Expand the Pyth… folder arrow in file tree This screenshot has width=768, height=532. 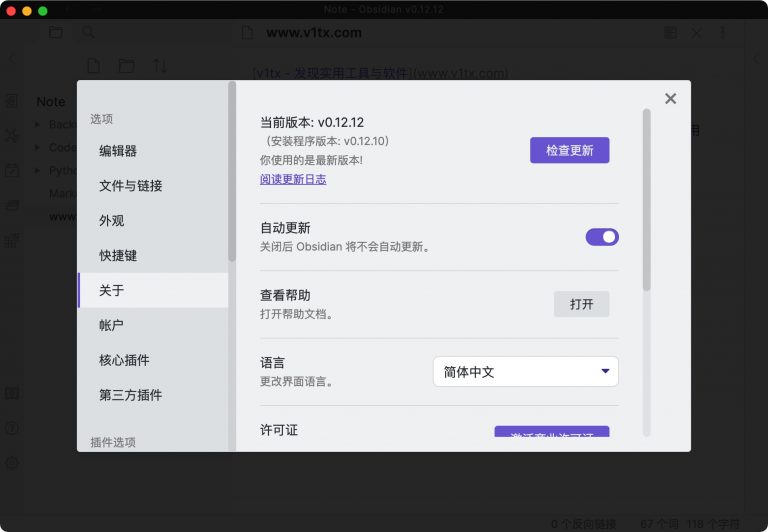tap(38, 170)
